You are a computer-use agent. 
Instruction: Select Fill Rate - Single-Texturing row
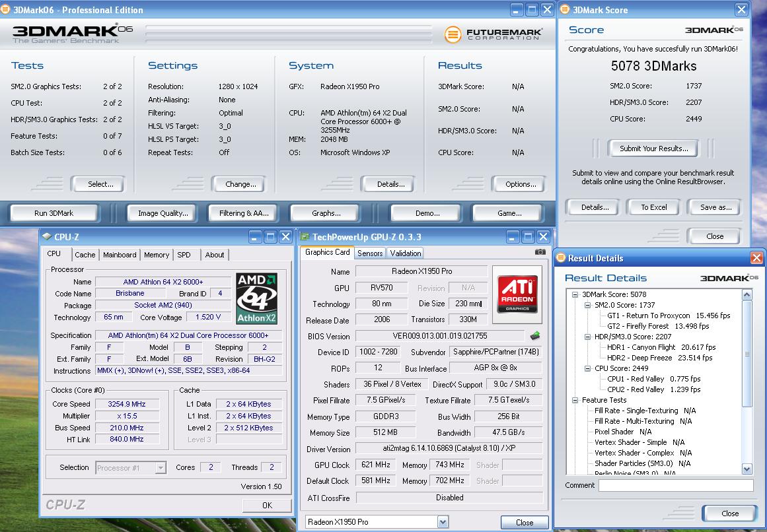[645, 411]
